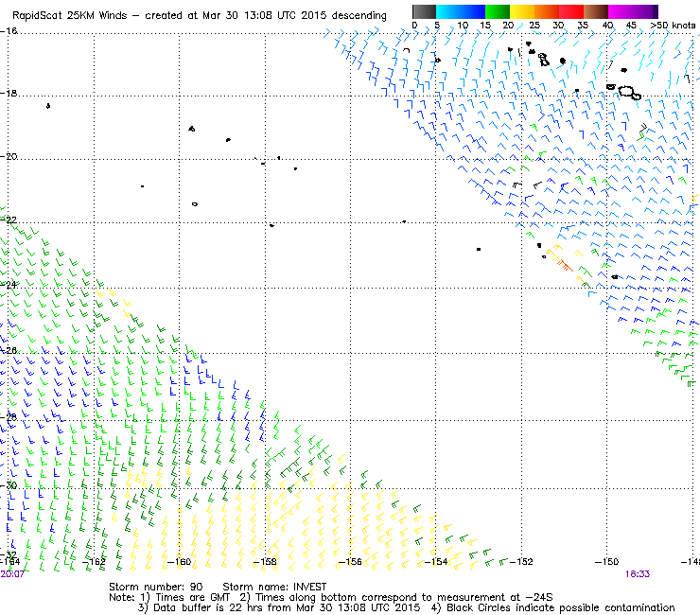Click the '>50 knots' legend label
The image size is (700, 615).
(673, 26)
